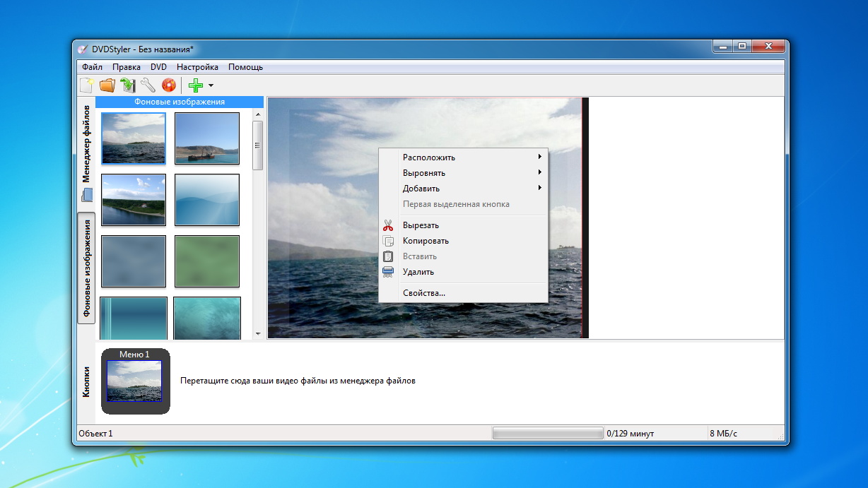Viewport: 868px width, 488px height.
Task: Click the red Burn disc icon
Action: click(x=168, y=85)
